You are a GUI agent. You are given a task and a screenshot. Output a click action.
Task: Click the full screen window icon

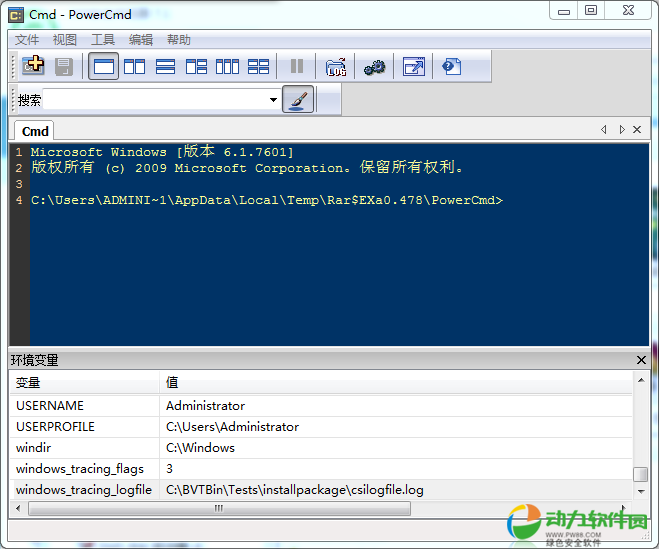point(413,67)
